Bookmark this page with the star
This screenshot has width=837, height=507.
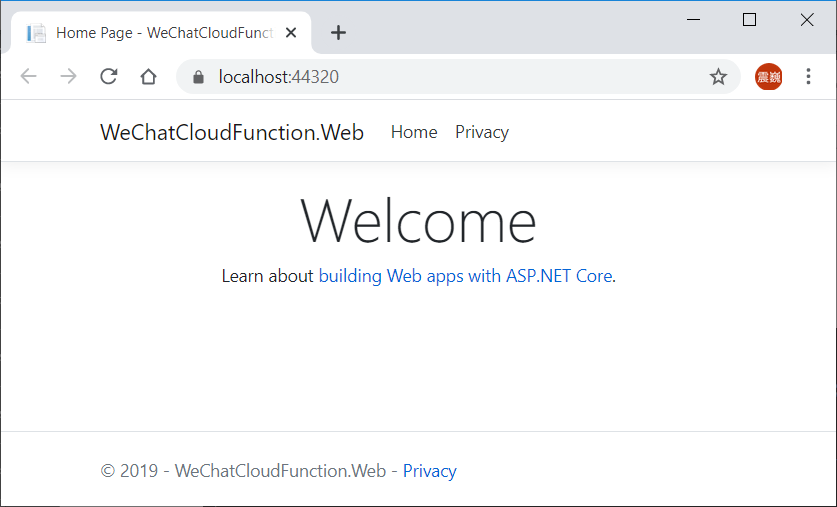click(x=718, y=77)
